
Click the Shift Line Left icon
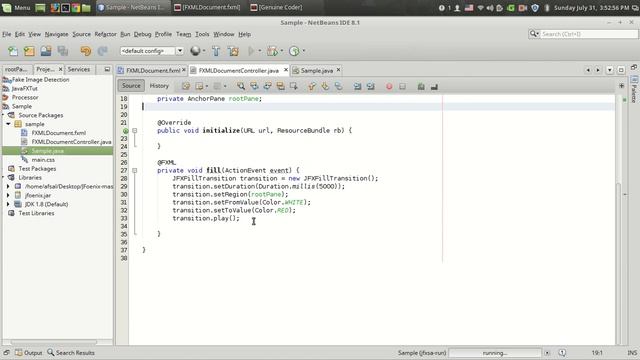coord(358,86)
